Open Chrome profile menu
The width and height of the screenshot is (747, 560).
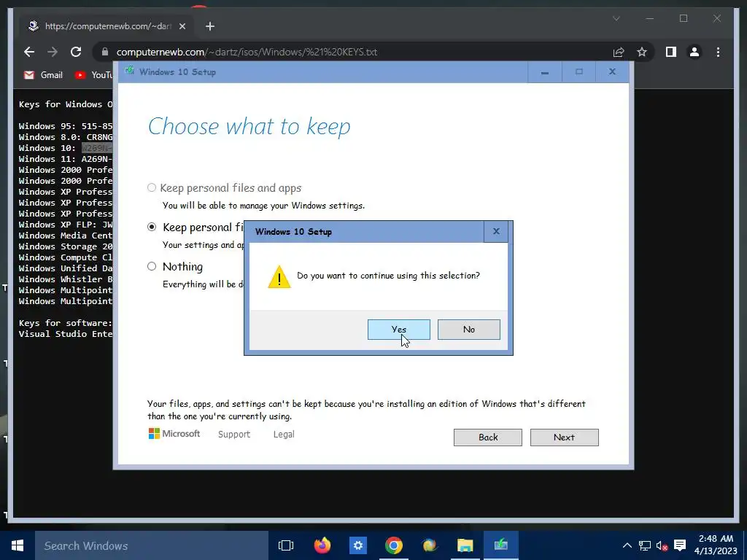tap(694, 52)
